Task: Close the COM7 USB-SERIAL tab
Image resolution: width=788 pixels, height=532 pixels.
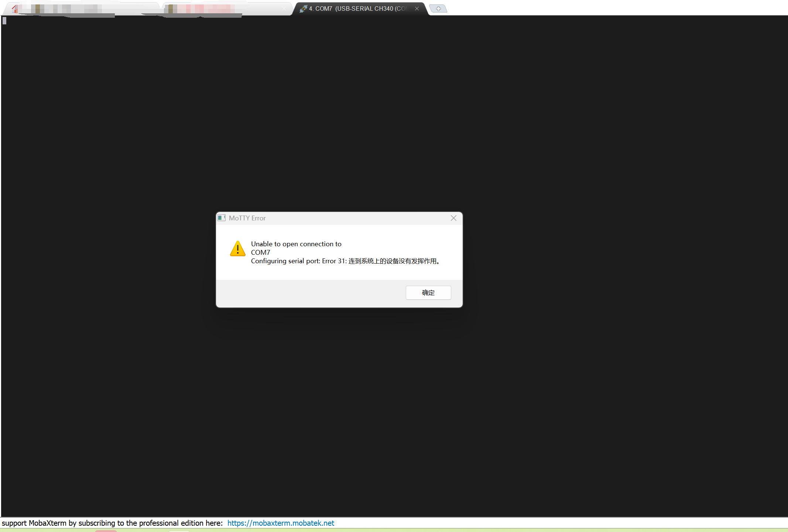Action: (417, 8)
